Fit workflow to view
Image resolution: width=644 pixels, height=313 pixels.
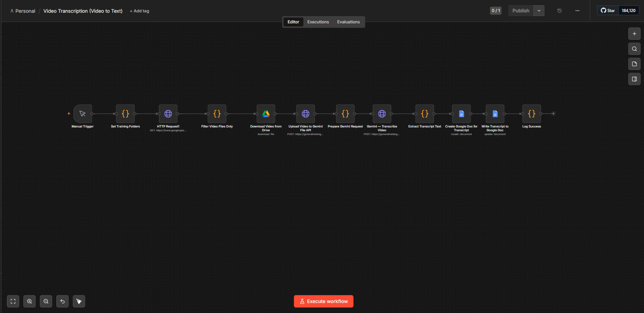click(x=13, y=301)
